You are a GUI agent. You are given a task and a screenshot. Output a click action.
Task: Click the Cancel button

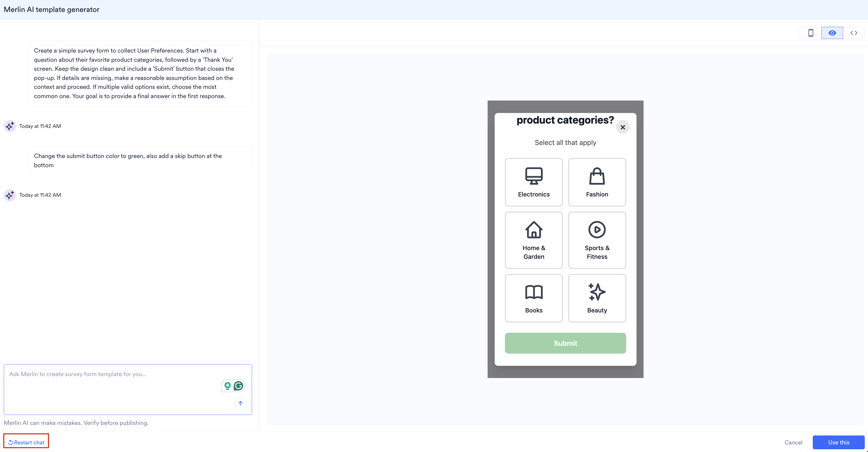click(x=793, y=442)
